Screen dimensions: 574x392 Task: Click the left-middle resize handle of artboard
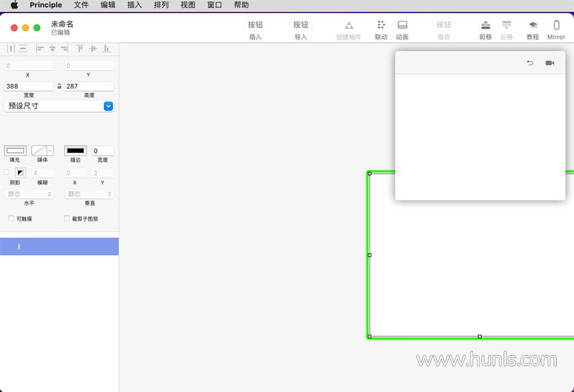[370, 255]
